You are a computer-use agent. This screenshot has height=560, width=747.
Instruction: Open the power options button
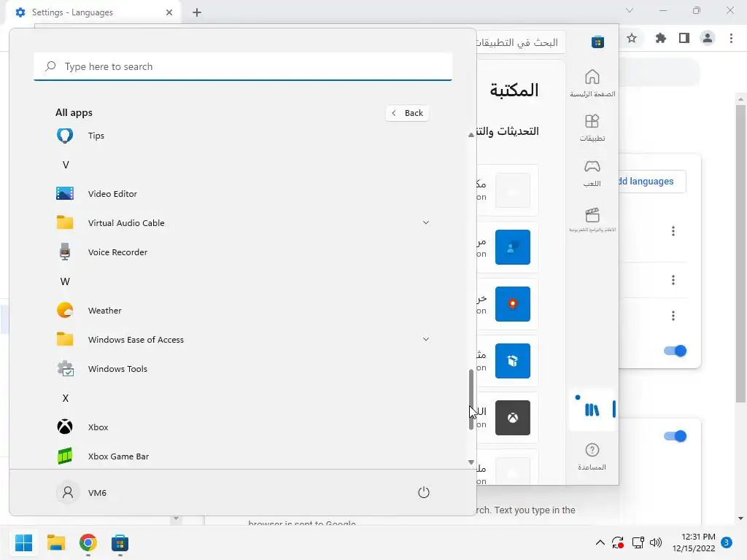tap(424, 492)
